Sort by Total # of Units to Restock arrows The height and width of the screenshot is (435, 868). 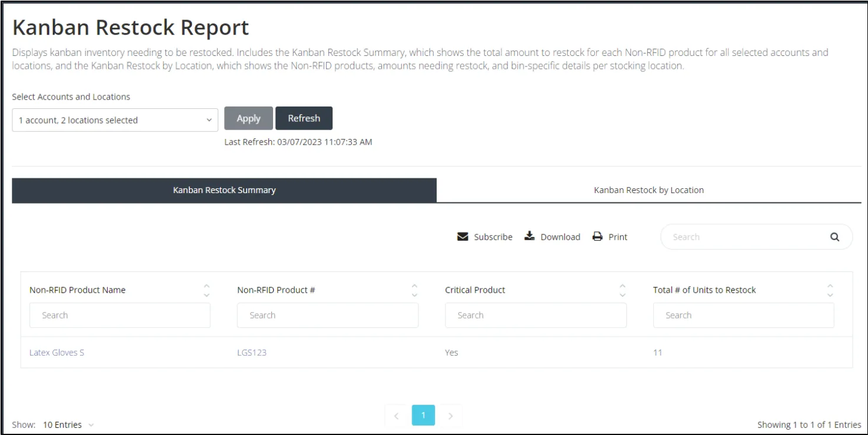830,290
